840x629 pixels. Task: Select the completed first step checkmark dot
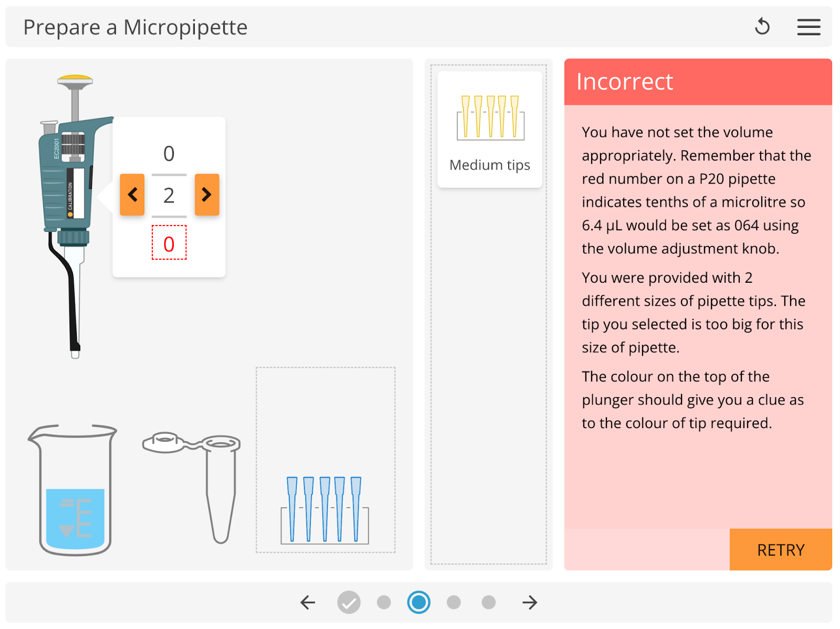tap(349, 602)
